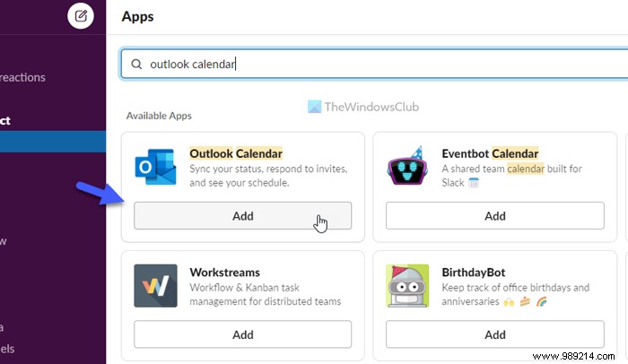
Task: Focus the apps search field
Action: (x=374, y=64)
